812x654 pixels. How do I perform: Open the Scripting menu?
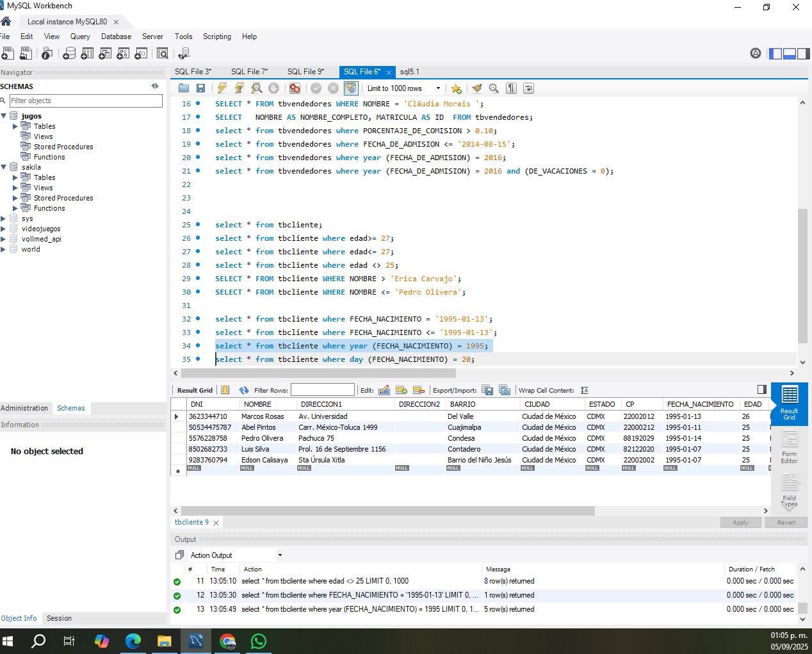coord(217,37)
